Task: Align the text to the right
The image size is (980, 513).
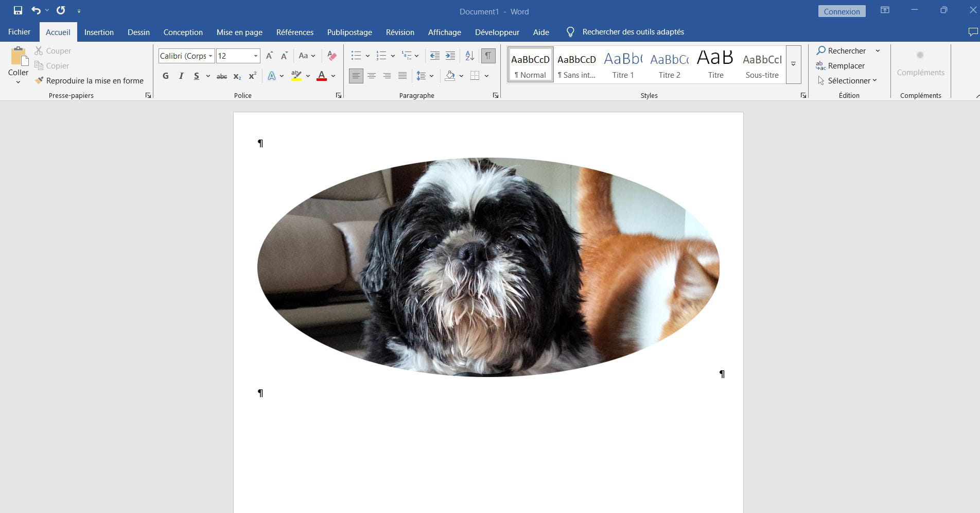Action: [387, 76]
